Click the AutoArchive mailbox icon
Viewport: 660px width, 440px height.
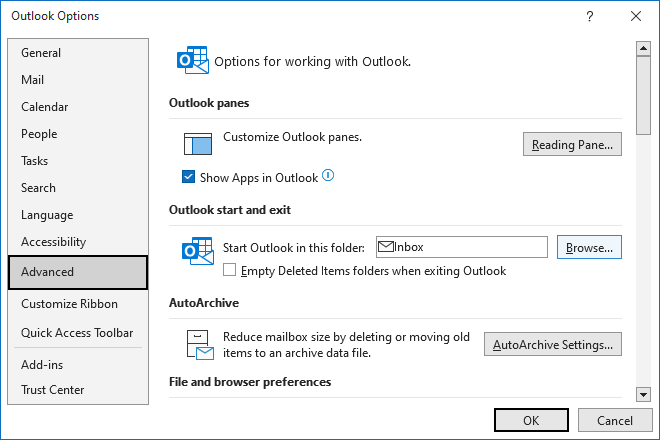[x=200, y=344]
